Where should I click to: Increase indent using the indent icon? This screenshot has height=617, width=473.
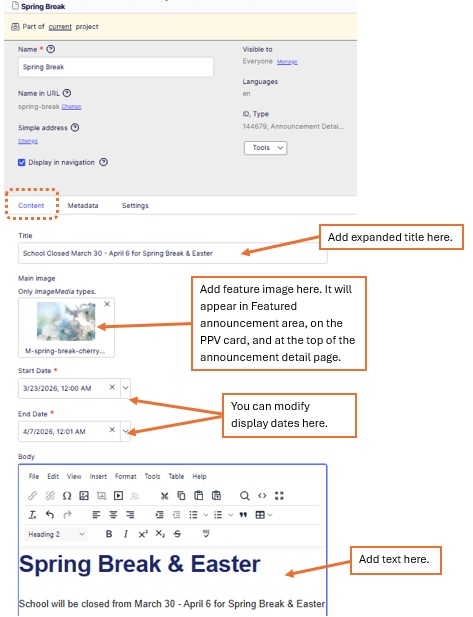click(x=159, y=515)
